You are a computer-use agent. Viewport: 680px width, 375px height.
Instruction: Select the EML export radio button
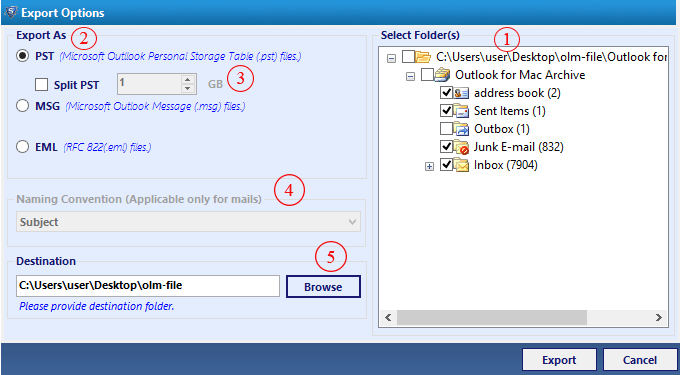[23, 147]
